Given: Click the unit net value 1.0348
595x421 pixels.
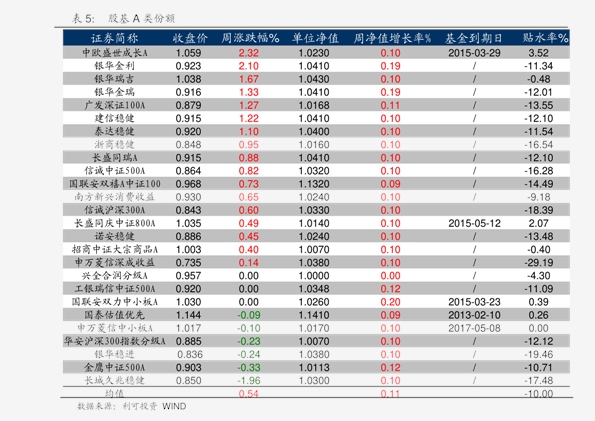Looking at the screenshot, I should [x=314, y=289].
